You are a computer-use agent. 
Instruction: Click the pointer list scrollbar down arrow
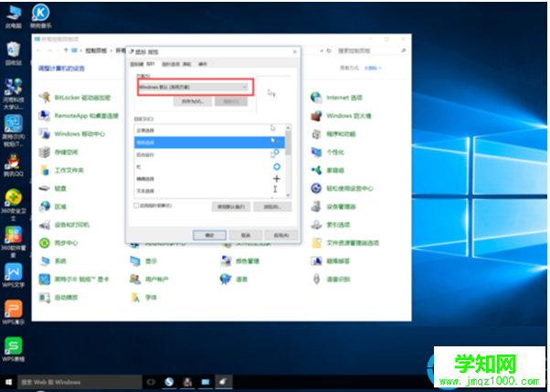(x=289, y=196)
